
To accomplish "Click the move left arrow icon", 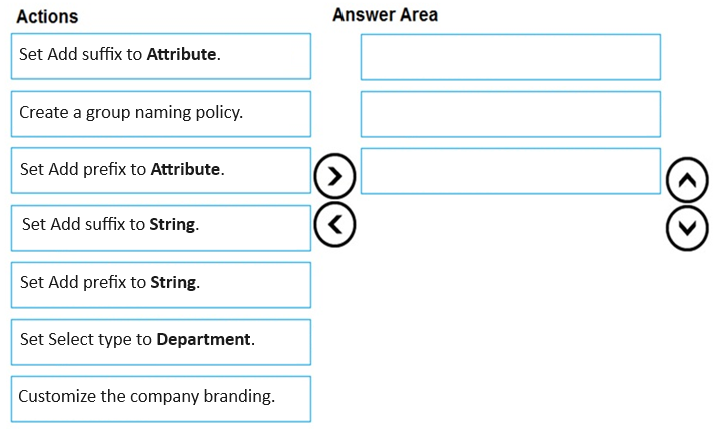I will 334,222.
